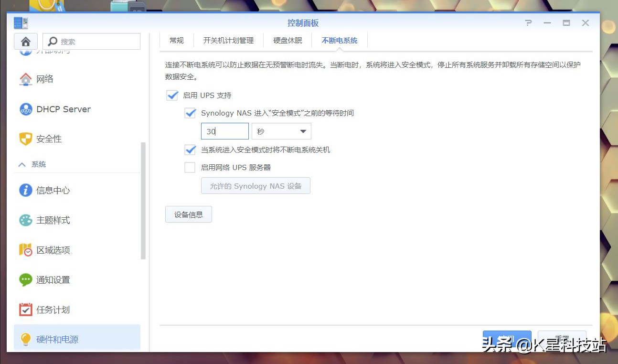The image size is (618, 364).
Task: Click the home icon above the sidebar
Action: pyautogui.click(x=26, y=42)
